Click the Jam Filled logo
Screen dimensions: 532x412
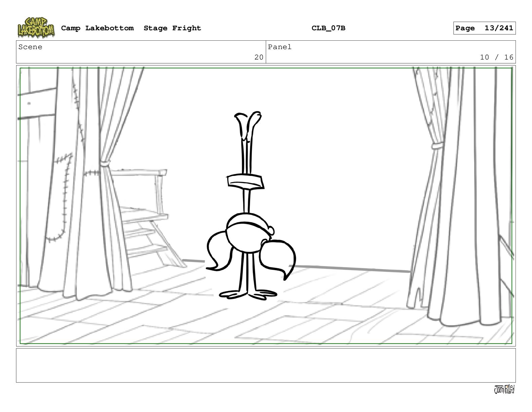pos(504,389)
